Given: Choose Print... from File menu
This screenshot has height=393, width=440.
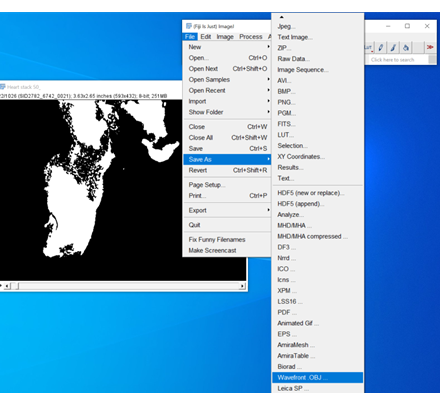Looking at the screenshot, I should click(x=227, y=196).
